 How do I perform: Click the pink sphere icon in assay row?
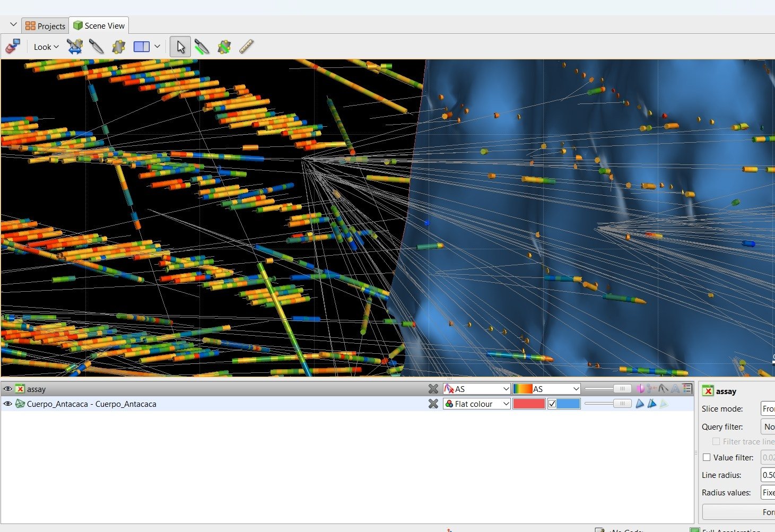[640, 389]
